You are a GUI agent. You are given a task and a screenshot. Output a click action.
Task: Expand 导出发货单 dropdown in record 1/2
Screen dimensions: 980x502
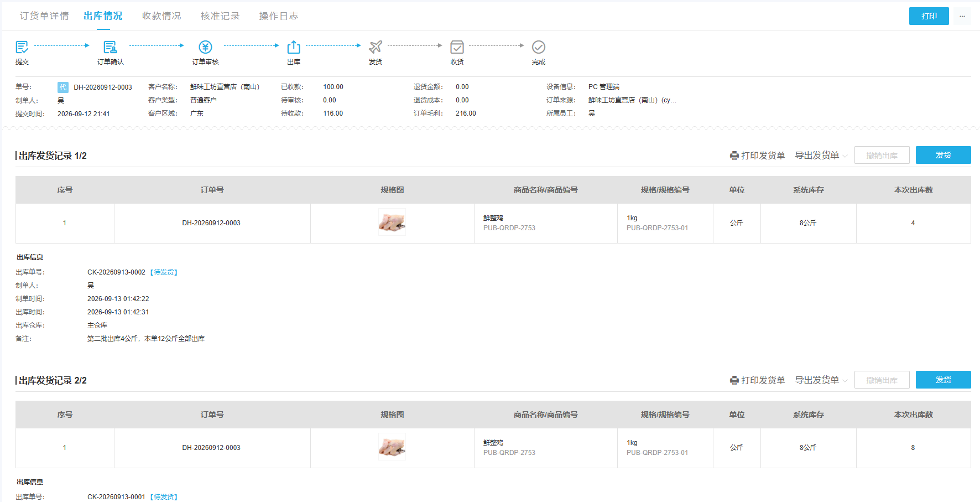821,156
